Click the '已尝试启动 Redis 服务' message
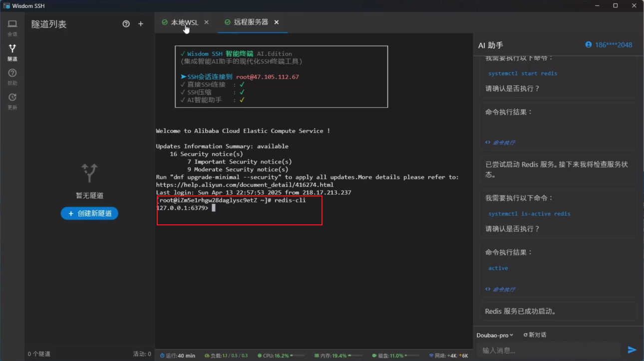 coord(557,170)
